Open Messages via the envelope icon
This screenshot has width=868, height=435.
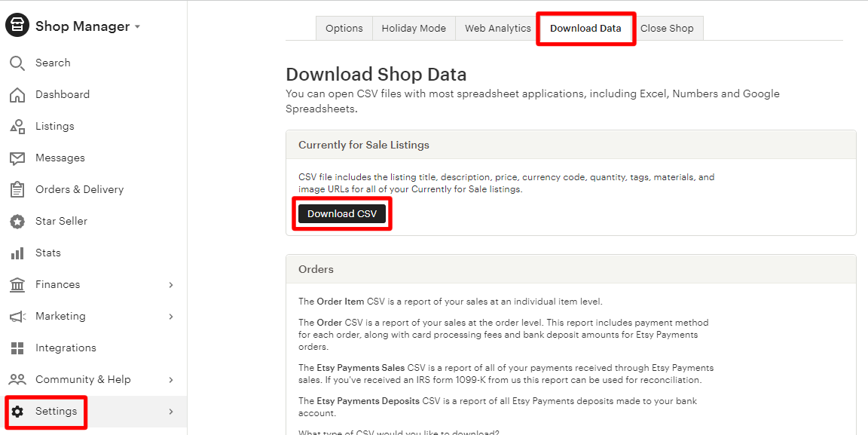point(17,158)
